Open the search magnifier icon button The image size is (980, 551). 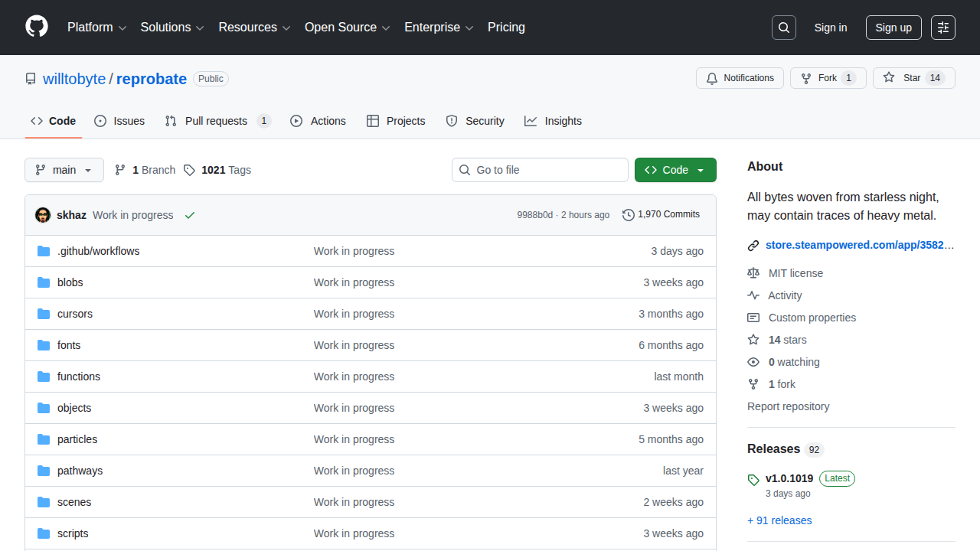783,28
